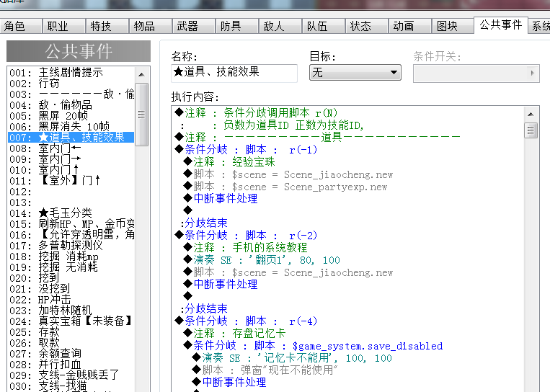Go to the 图块 tab
This screenshot has height=392, width=550.
click(453, 26)
